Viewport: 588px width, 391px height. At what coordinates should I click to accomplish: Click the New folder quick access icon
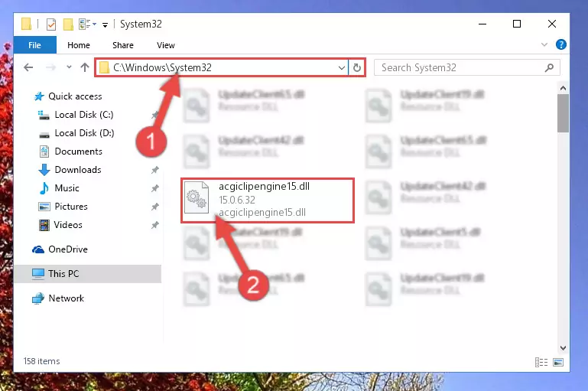click(68, 24)
